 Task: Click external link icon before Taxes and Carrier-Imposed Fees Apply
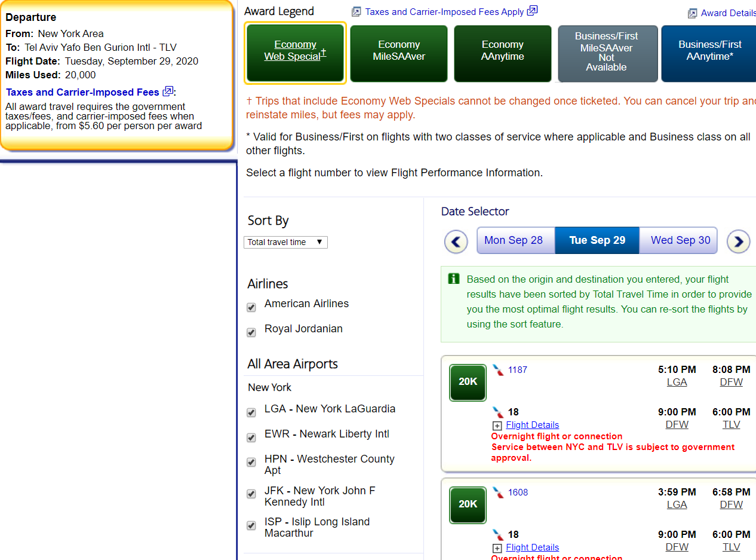[357, 11]
